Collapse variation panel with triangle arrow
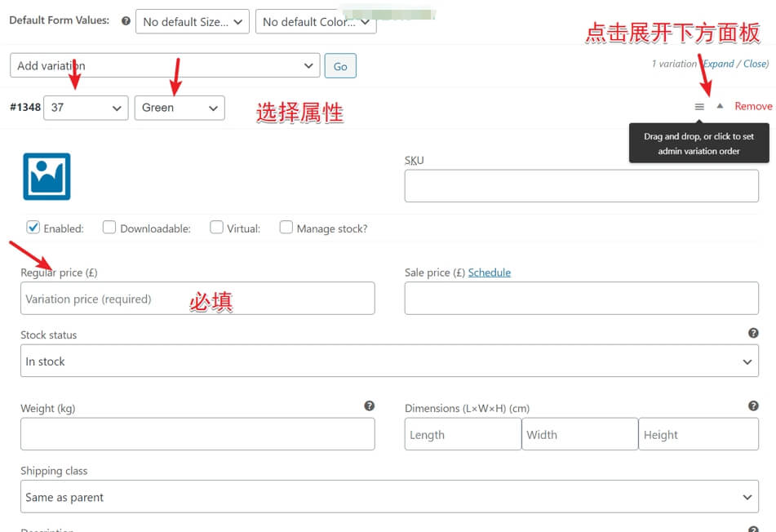The image size is (776, 532). [719, 106]
